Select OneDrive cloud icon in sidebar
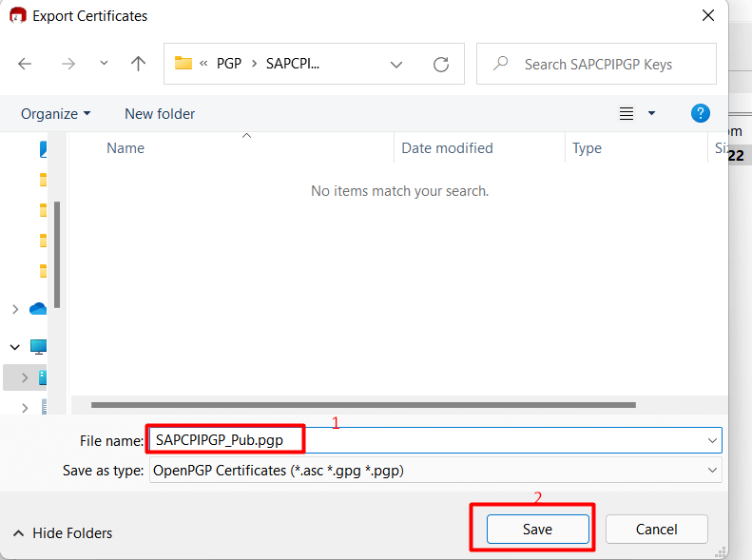752x560 pixels. point(38,309)
